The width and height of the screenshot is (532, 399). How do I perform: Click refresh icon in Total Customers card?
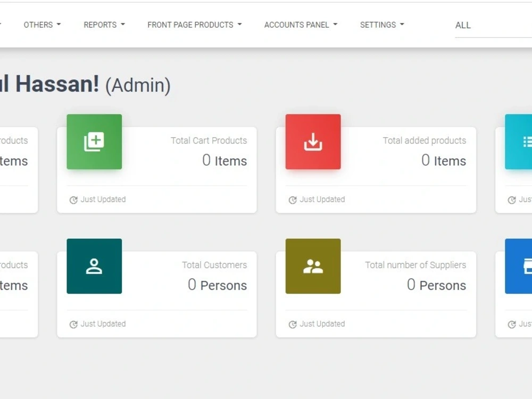coord(73,325)
